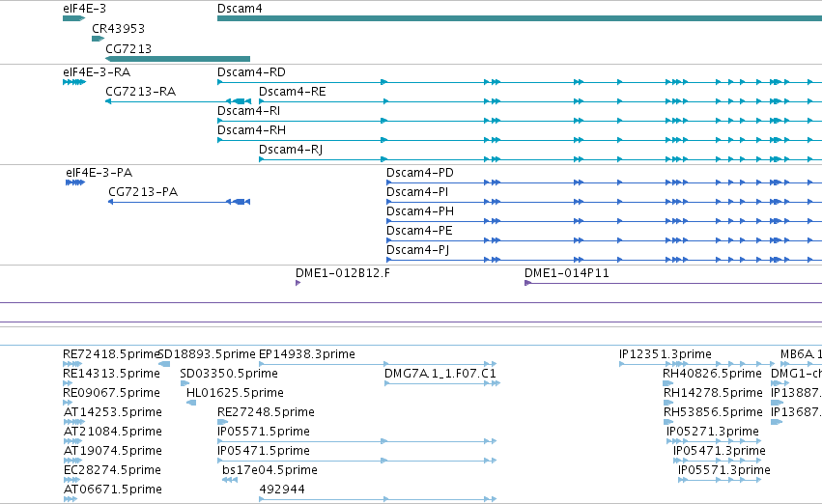Select EST IP05571.3prime label
The height and width of the screenshot is (504, 822).
click(x=724, y=470)
